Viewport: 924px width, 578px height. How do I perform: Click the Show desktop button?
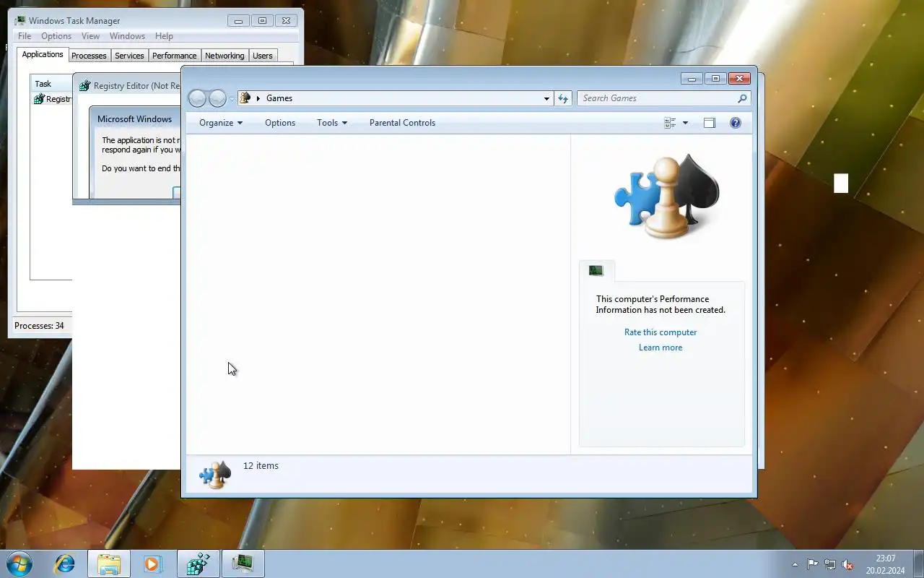(918, 564)
